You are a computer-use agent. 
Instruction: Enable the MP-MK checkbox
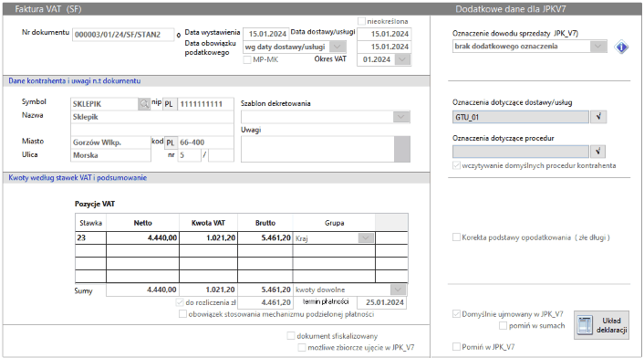coord(247,59)
